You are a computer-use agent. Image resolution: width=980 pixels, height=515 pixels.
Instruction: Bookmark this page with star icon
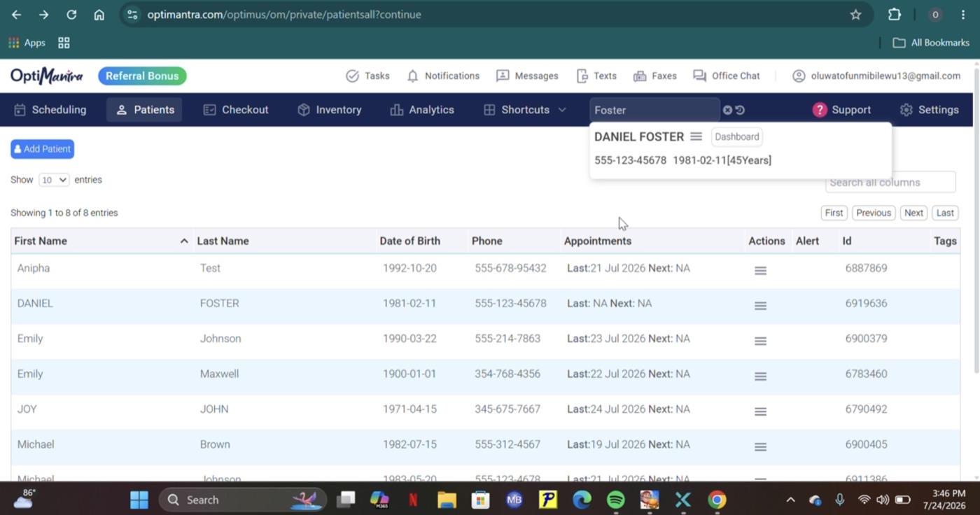[x=855, y=15]
